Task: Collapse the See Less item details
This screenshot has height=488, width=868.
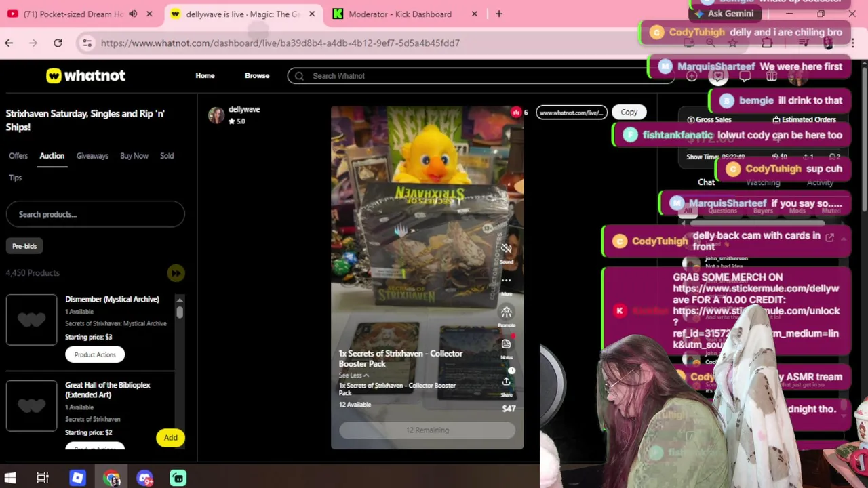Action: (353, 375)
